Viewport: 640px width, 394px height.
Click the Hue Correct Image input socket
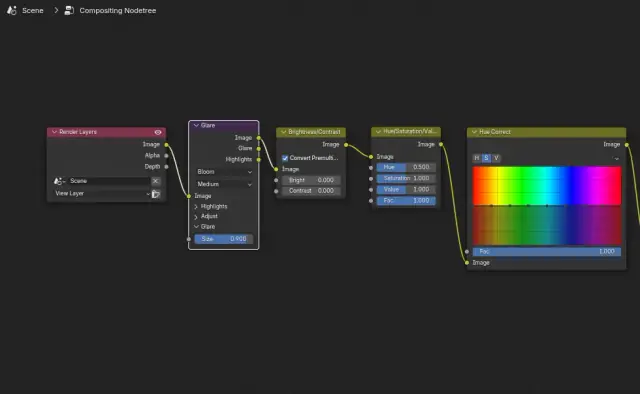click(467, 263)
